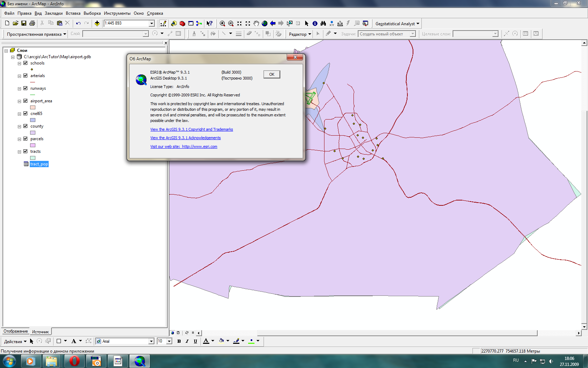Activate the Select Features tool
The image size is (588, 368).
(289, 23)
